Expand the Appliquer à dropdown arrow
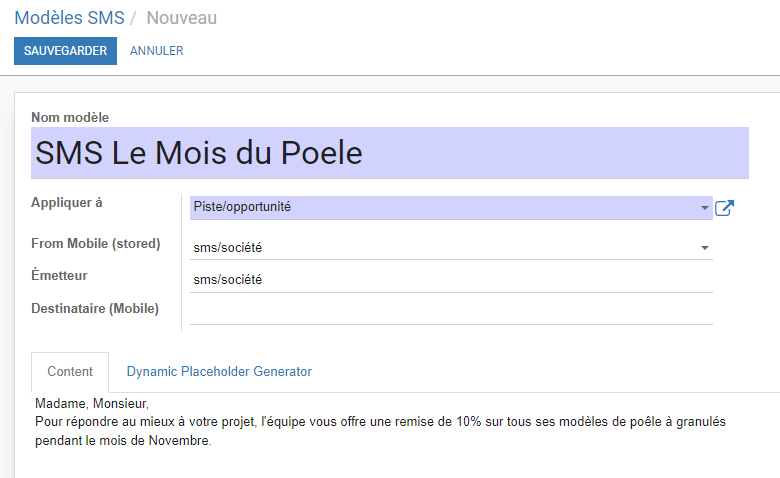 704,207
